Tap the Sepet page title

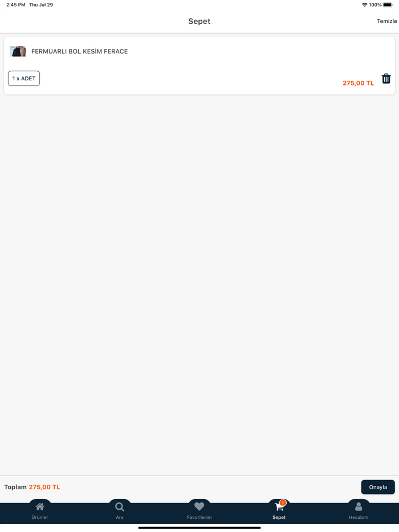coord(199,22)
